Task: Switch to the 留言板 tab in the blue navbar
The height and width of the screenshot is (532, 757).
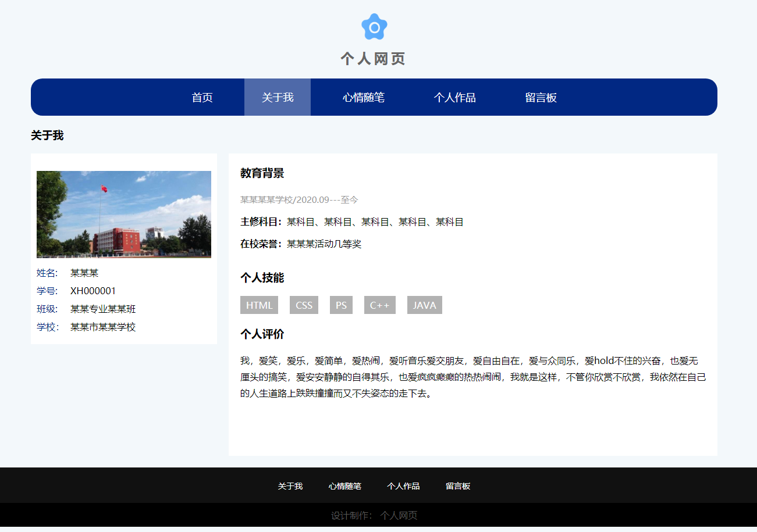Action: click(x=541, y=97)
